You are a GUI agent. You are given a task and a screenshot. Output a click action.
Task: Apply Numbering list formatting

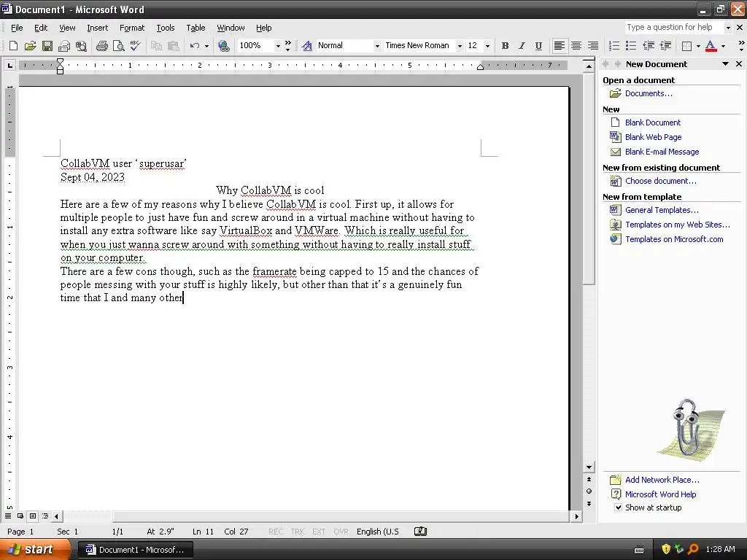click(x=614, y=46)
